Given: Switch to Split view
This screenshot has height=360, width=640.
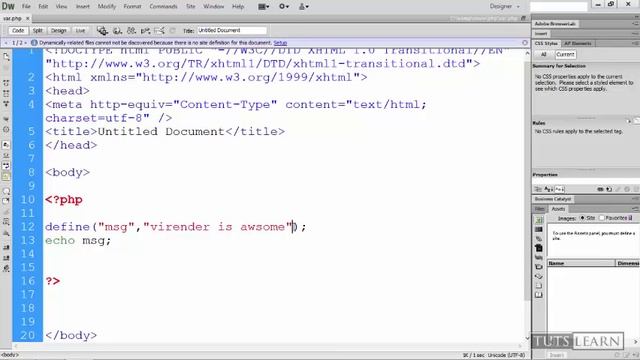Looking at the screenshot, I should 38,31.
